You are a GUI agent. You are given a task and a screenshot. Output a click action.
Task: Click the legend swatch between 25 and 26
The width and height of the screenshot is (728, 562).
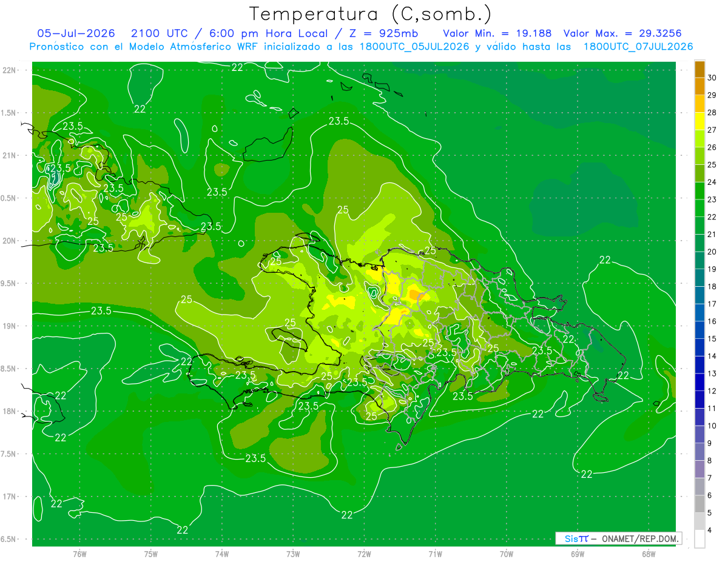[x=699, y=156]
